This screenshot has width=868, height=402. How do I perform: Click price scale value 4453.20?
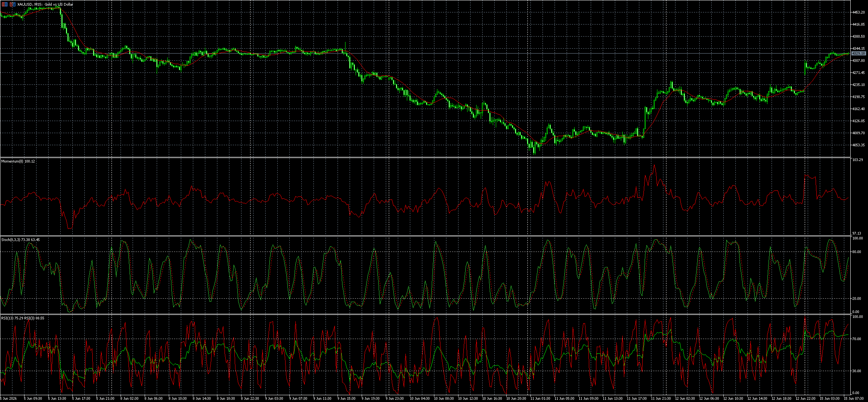(858, 12)
